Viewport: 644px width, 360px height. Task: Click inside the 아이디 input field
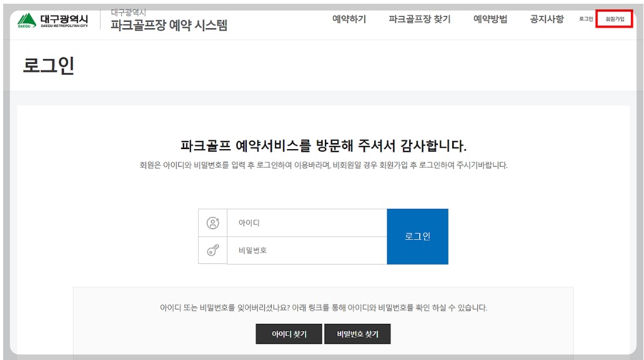306,223
